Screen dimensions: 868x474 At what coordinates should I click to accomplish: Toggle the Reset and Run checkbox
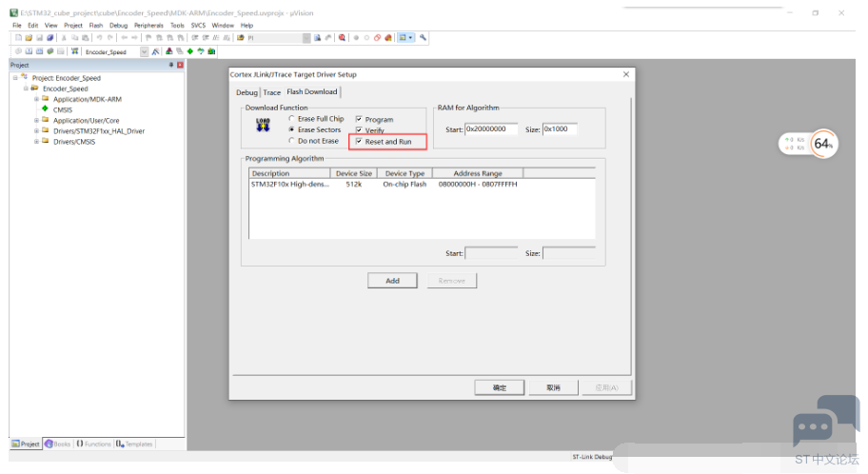point(359,141)
